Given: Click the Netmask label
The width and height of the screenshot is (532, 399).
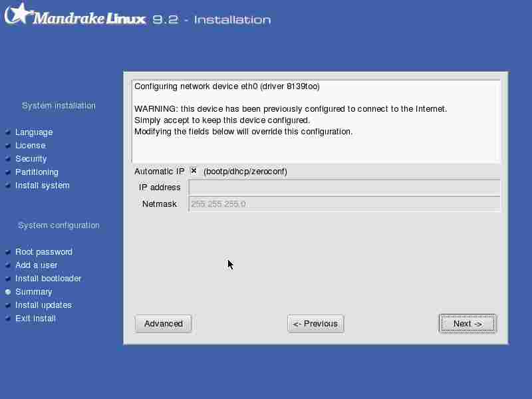Looking at the screenshot, I should click(160, 204).
